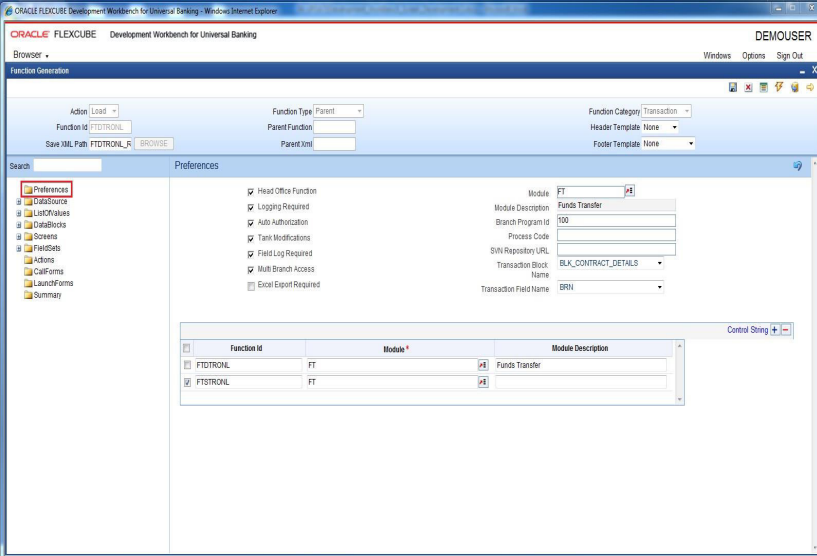Expand the FieldSets tree node
Image resolution: width=817 pixels, height=556 pixels.
click(x=19, y=249)
